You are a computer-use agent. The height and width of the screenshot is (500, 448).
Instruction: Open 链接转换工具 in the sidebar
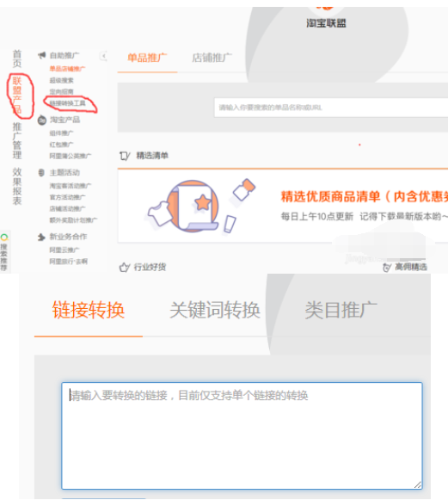[68, 103]
